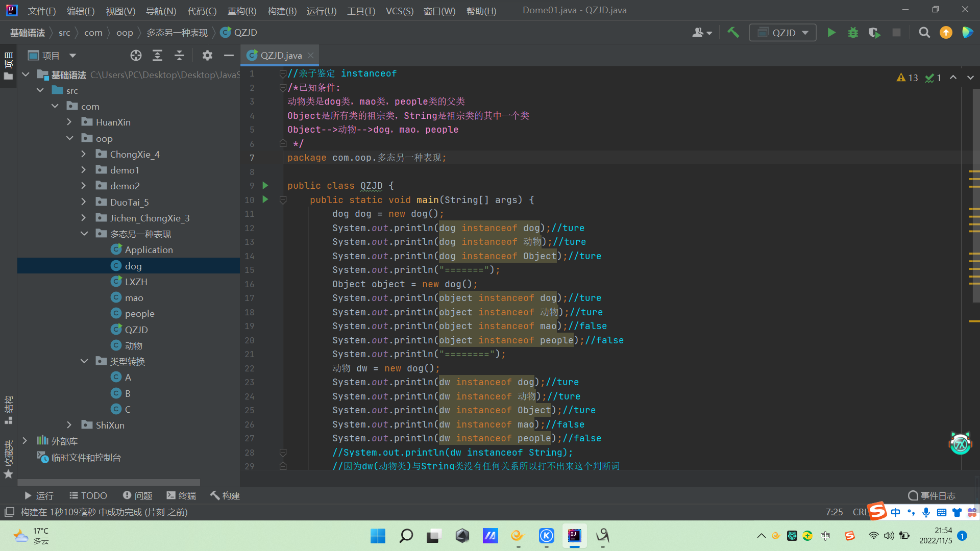Click Select Opened File target icon
Image resolution: width=980 pixels, height=551 pixels.
click(x=136, y=56)
